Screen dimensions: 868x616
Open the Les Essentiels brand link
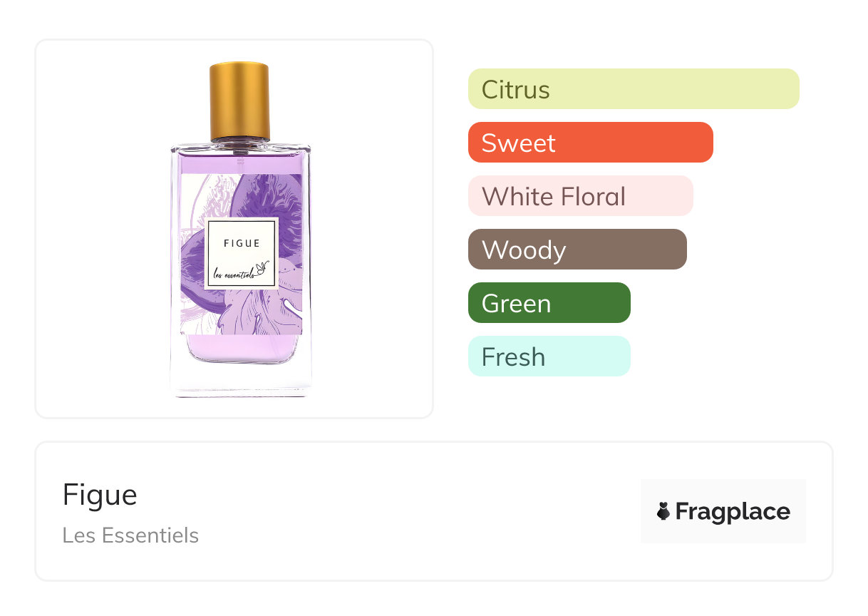pos(130,535)
